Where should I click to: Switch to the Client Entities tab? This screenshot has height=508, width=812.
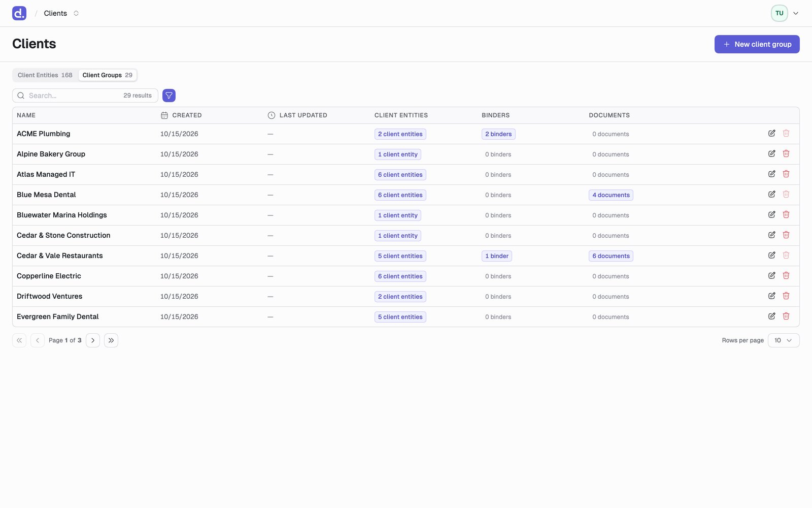[x=45, y=75]
